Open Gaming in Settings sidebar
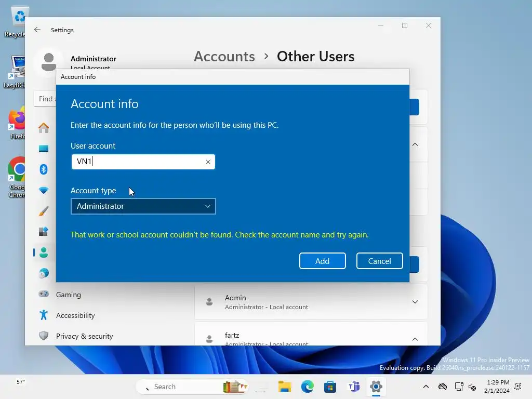The width and height of the screenshot is (532, 399). [69, 295]
